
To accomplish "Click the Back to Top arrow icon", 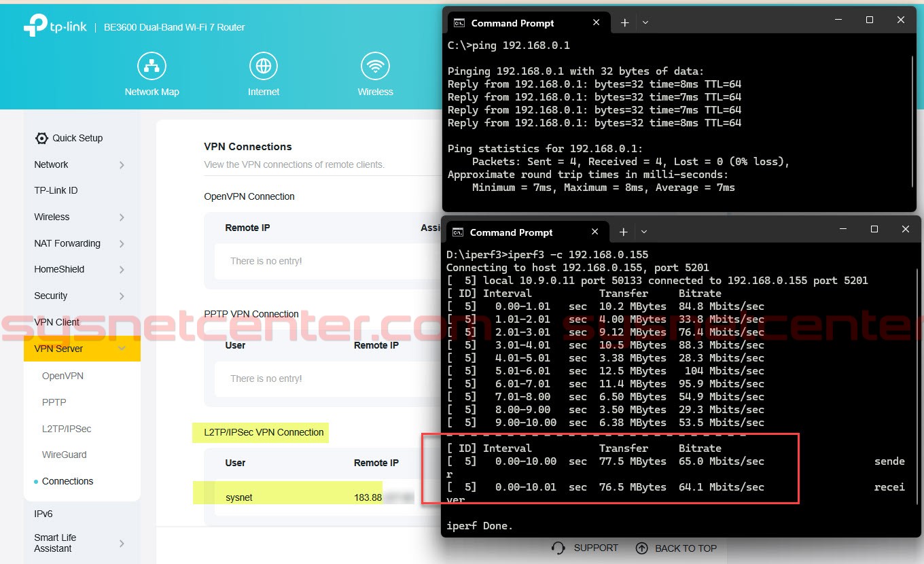I will (x=641, y=548).
